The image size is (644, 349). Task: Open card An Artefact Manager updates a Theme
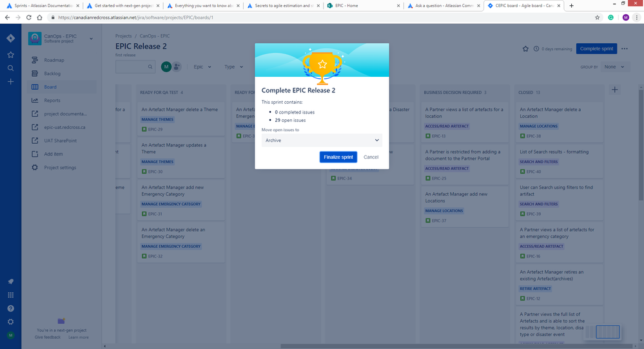pos(181,158)
